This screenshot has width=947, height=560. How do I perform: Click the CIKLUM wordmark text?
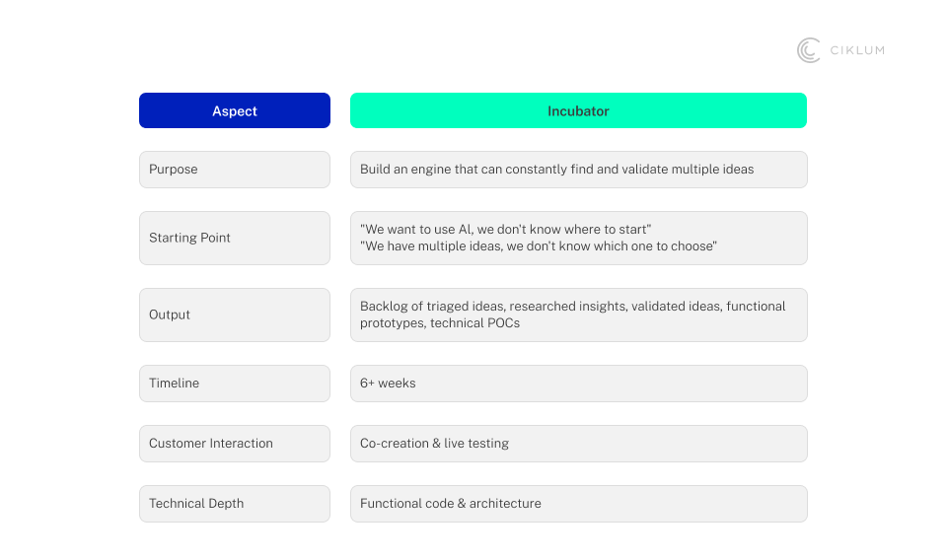855,50
